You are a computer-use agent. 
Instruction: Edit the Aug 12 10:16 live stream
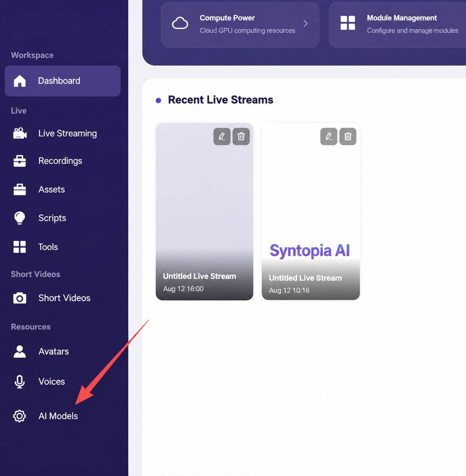(x=329, y=136)
